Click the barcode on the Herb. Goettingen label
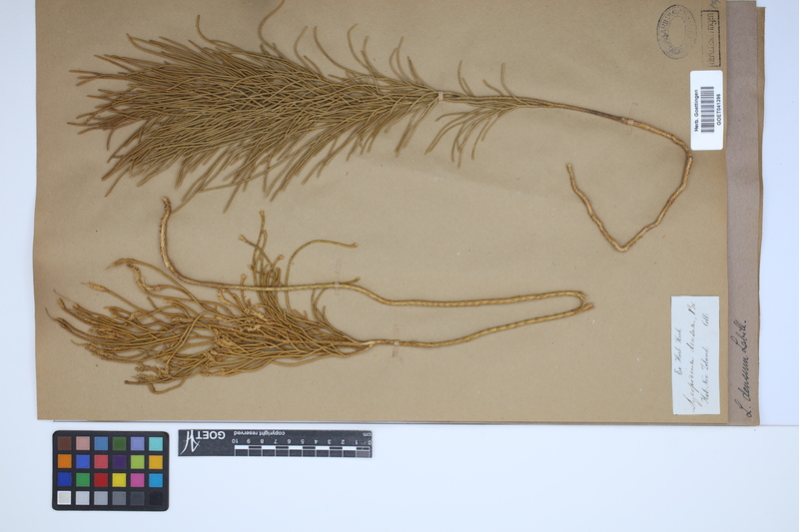799x532 pixels. coord(707,108)
